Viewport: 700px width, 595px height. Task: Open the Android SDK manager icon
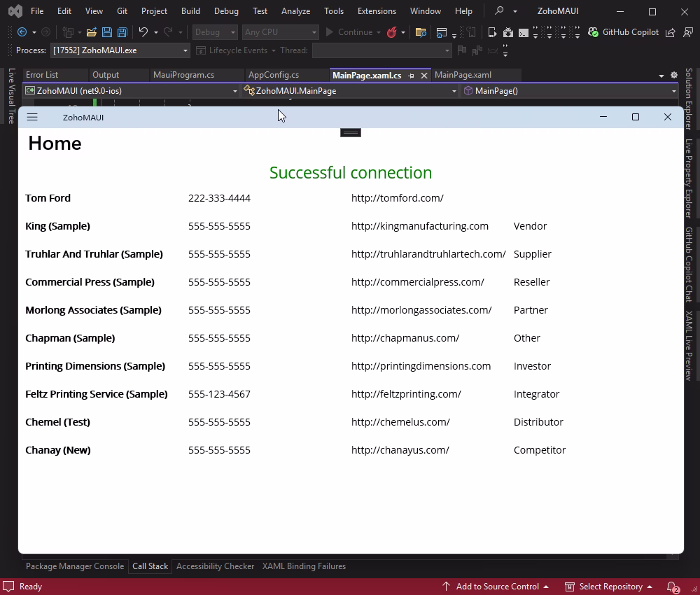(x=508, y=32)
